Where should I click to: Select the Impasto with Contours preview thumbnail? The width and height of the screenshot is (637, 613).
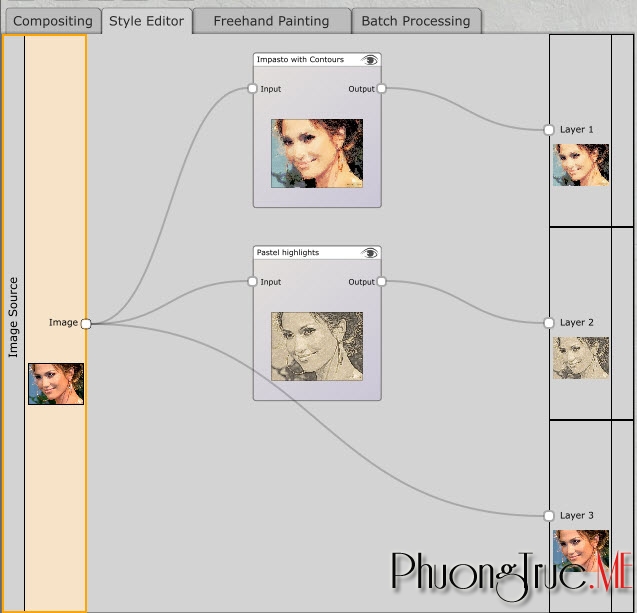click(317, 153)
